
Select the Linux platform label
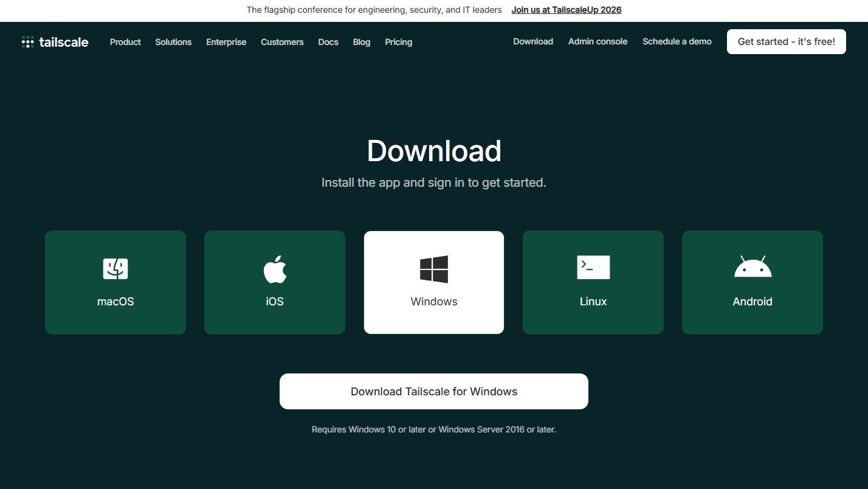pos(593,302)
